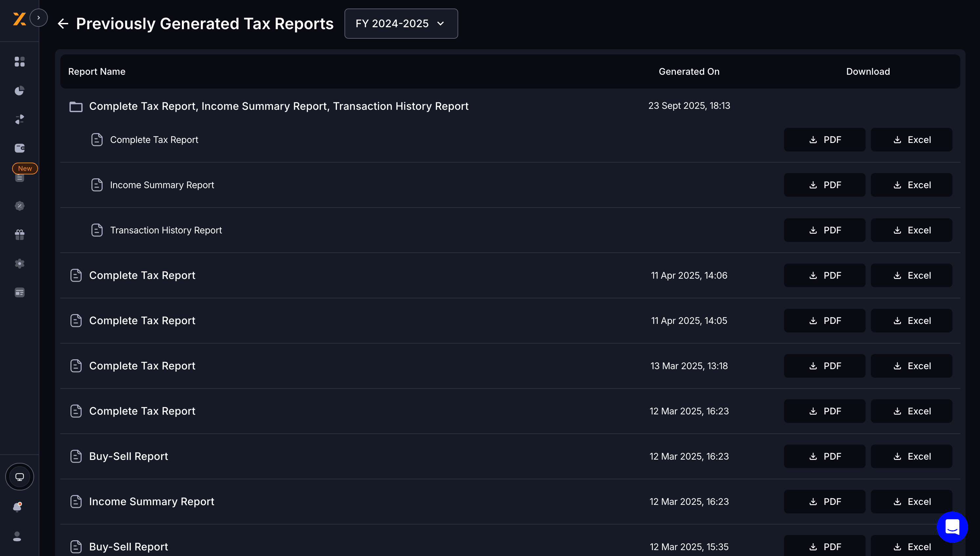The height and width of the screenshot is (556, 980).
Task: Open the New-badged sidebar menu item
Action: 19,177
